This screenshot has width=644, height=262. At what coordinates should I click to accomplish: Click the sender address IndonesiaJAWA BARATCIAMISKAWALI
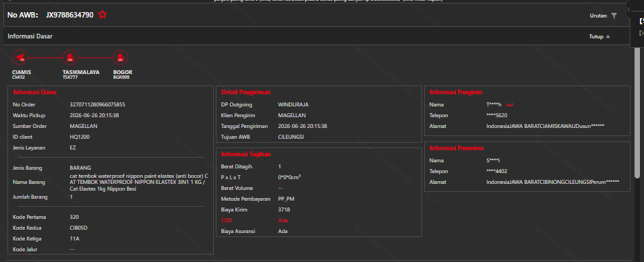[545, 126]
